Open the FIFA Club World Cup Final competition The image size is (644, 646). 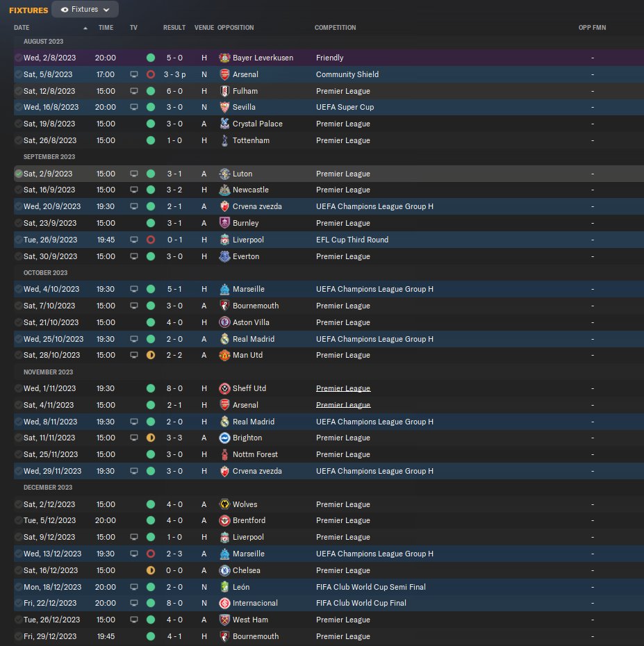[x=361, y=603]
